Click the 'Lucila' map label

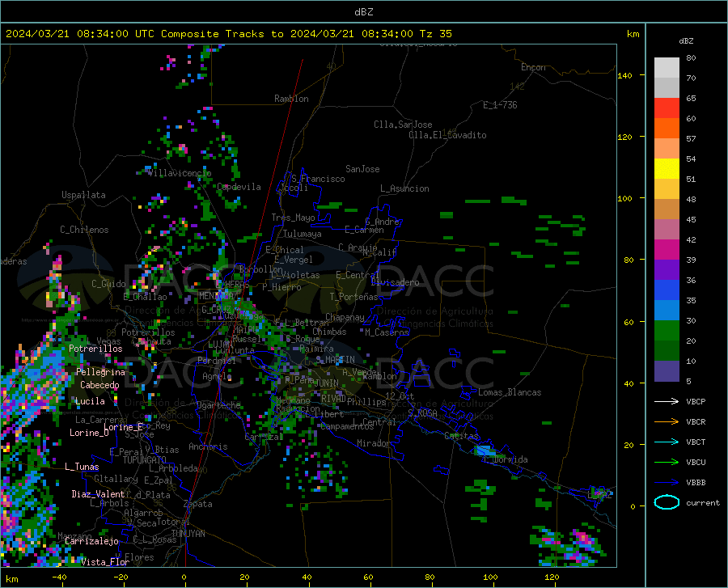click(90, 401)
